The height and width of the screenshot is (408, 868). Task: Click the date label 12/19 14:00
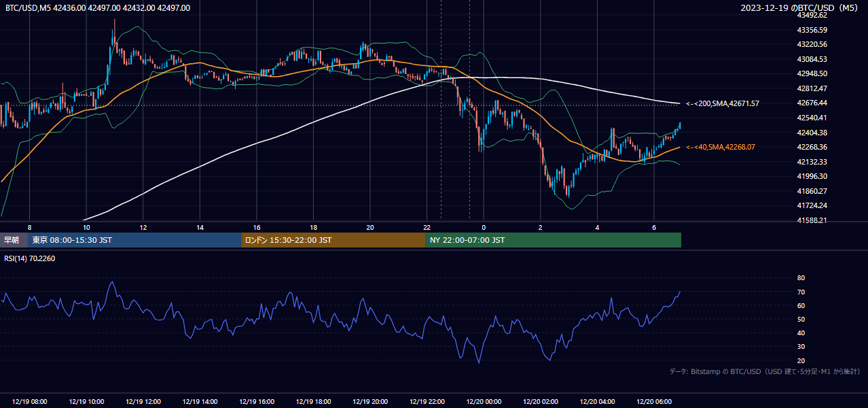click(200, 402)
